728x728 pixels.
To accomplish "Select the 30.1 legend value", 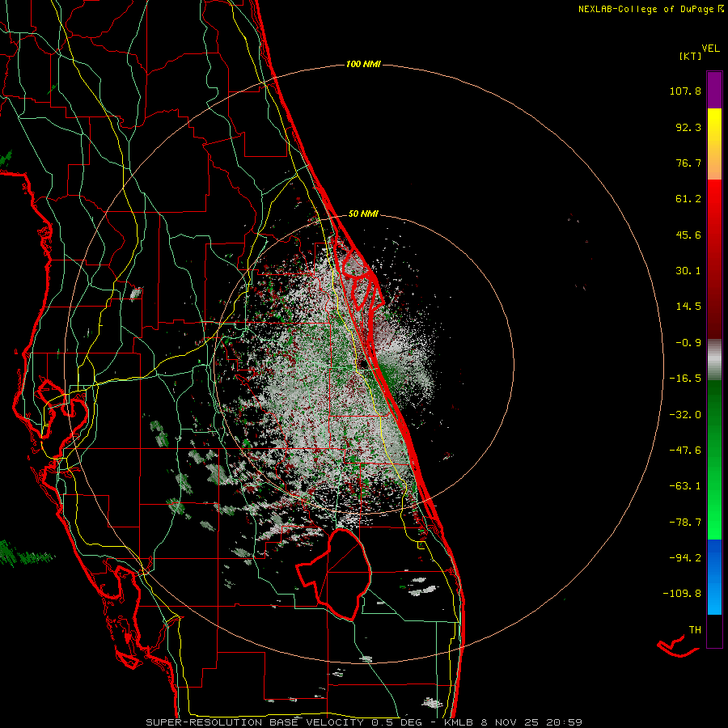I will click(x=688, y=271).
